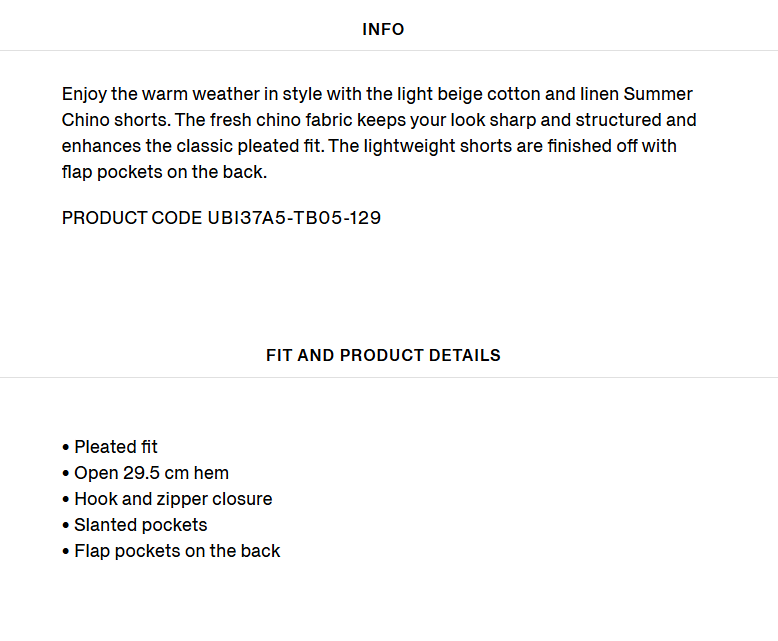The height and width of the screenshot is (641, 778).
Task: Click the line ending flap pockets on the back.
Action: point(164,172)
